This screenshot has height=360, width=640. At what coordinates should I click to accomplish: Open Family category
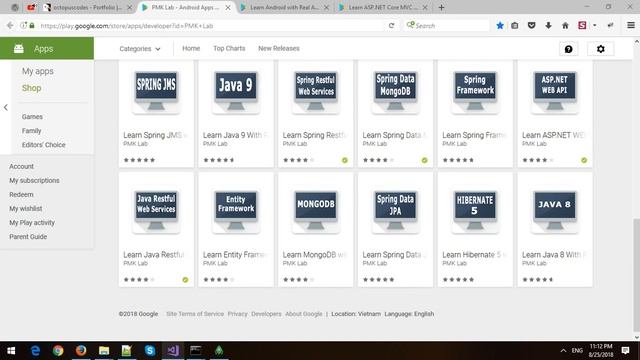click(31, 131)
